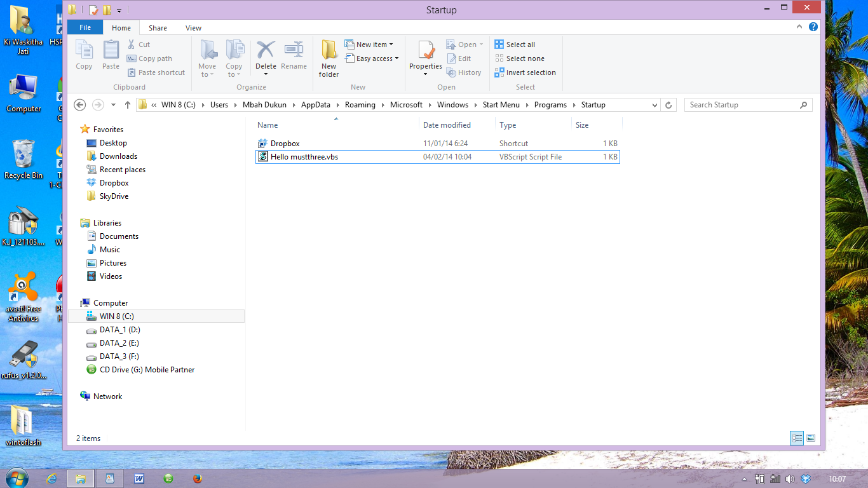
Task: Open the Easy access dropdown
Action: (372, 58)
